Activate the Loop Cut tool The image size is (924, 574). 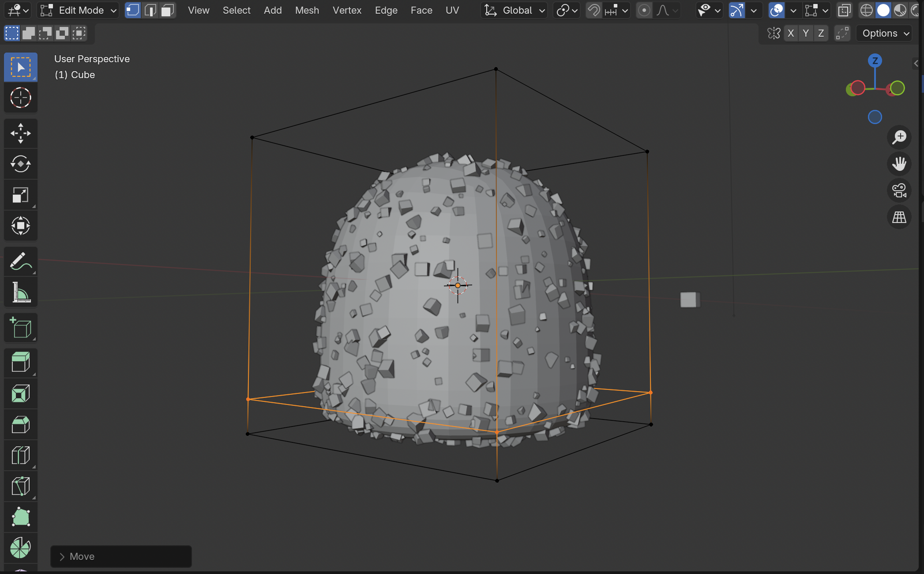tap(20, 455)
